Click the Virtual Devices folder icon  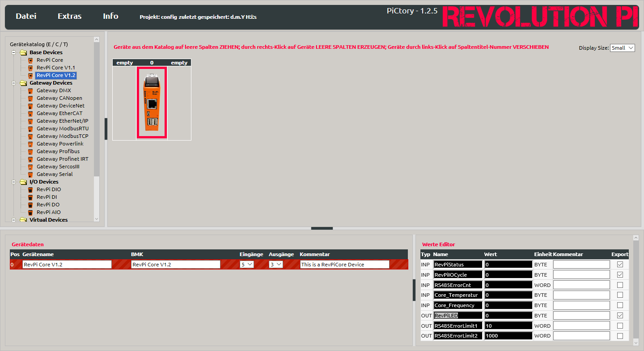pyautogui.click(x=23, y=220)
